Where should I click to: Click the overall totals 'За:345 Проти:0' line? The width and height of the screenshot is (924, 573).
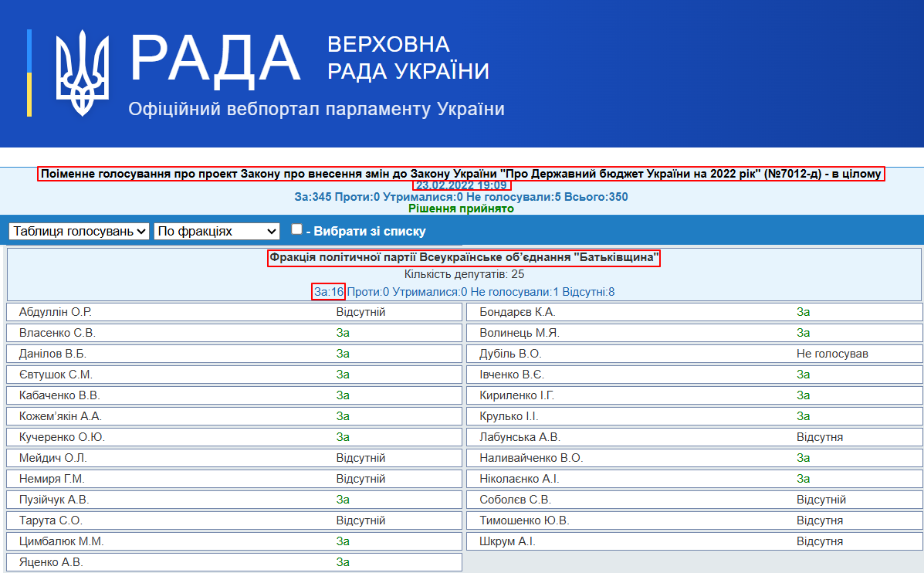coord(462,197)
